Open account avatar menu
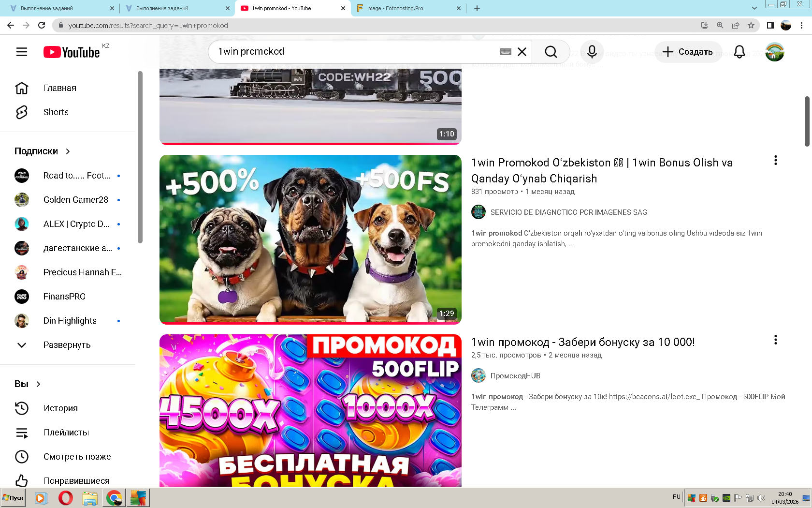The height and width of the screenshot is (508, 812). pos(775,52)
